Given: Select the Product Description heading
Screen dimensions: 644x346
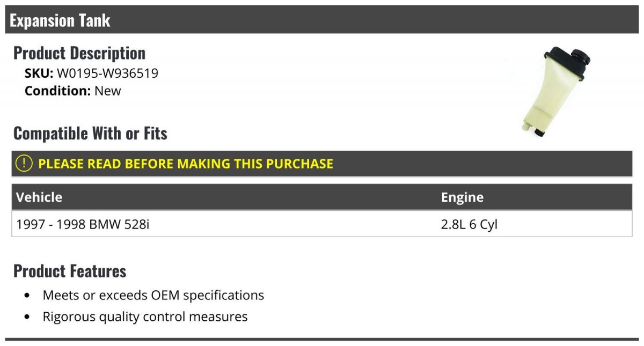Looking at the screenshot, I should click(79, 53).
